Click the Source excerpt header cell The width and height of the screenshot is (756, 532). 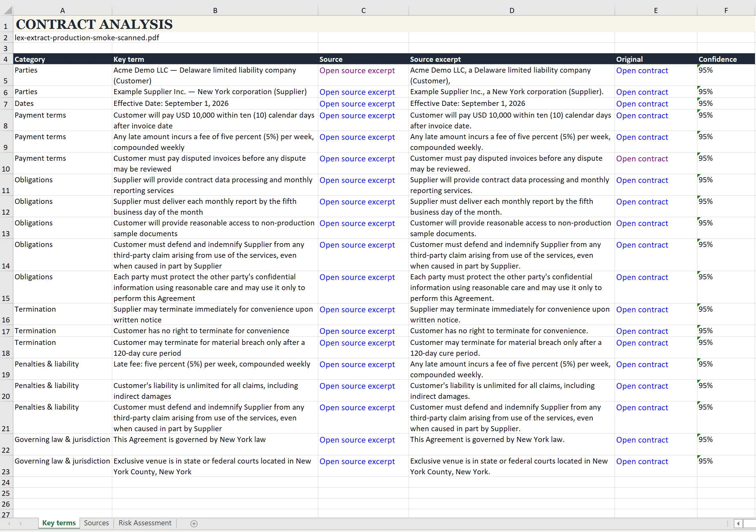point(512,59)
